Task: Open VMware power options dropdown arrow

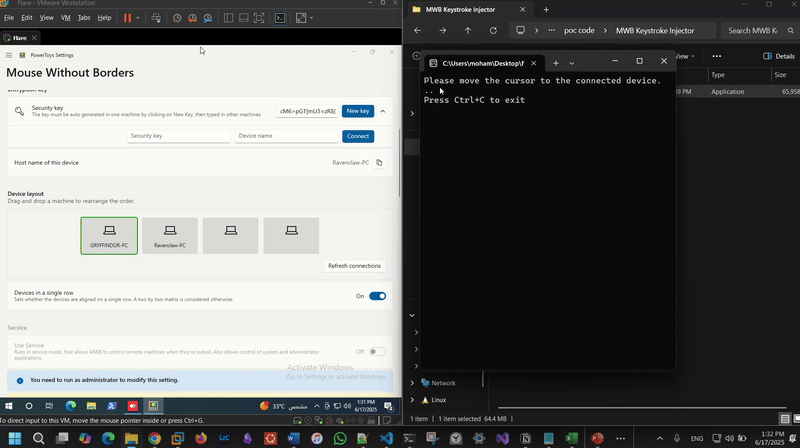Action: point(138,18)
